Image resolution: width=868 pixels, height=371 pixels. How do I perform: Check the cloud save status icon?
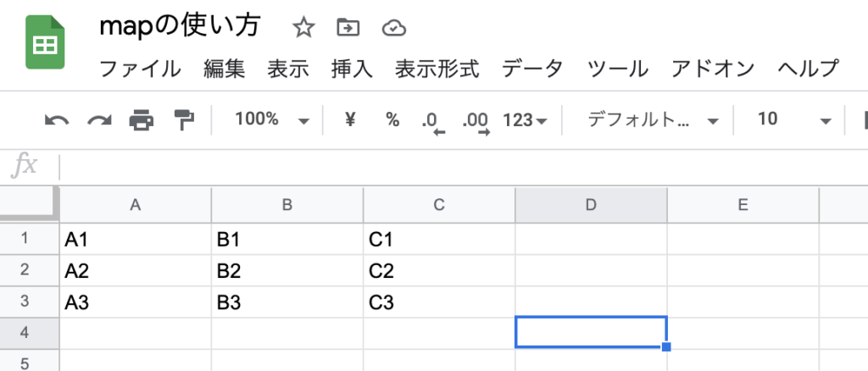click(x=394, y=28)
